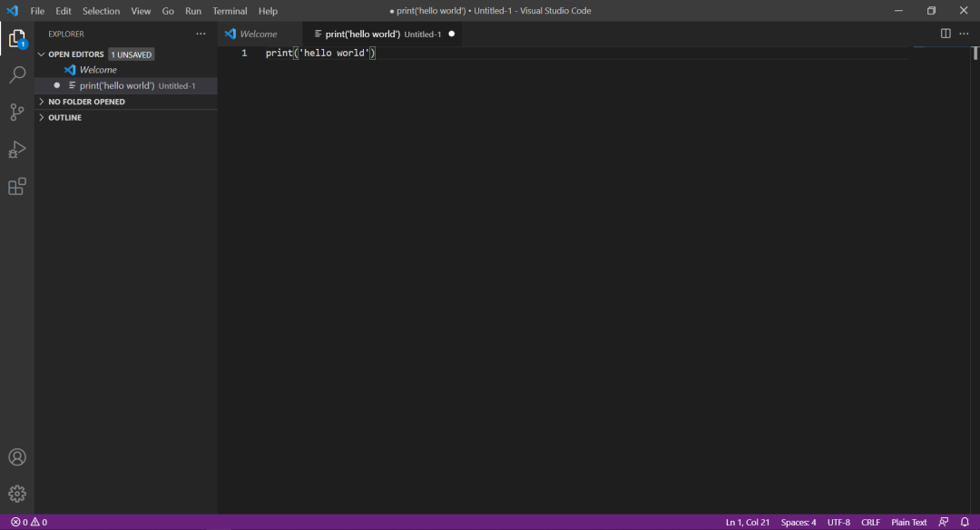Expand the No Folder Opened section
This screenshot has width=980, height=530.
41,102
